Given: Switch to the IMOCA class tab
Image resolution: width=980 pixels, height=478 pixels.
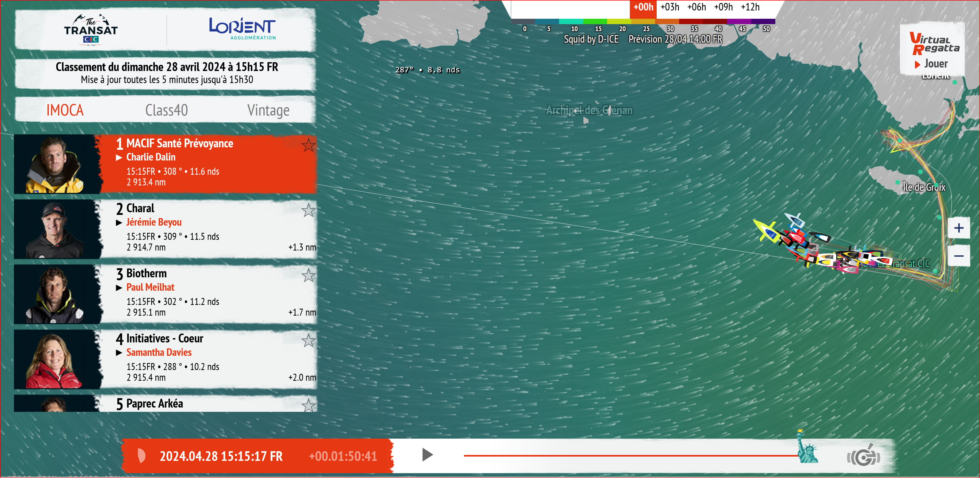Looking at the screenshot, I should 65,110.
